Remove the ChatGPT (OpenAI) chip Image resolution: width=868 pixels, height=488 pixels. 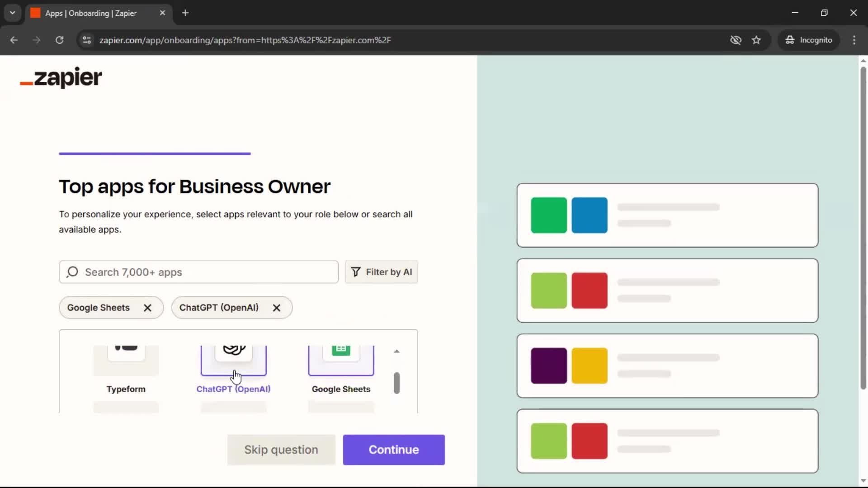(x=277, y=308)
